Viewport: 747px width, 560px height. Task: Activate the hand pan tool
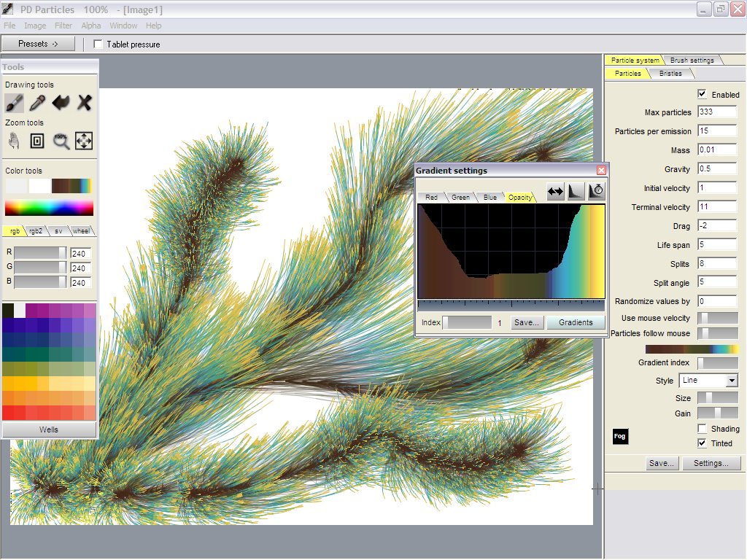click(x=15, y=141)
